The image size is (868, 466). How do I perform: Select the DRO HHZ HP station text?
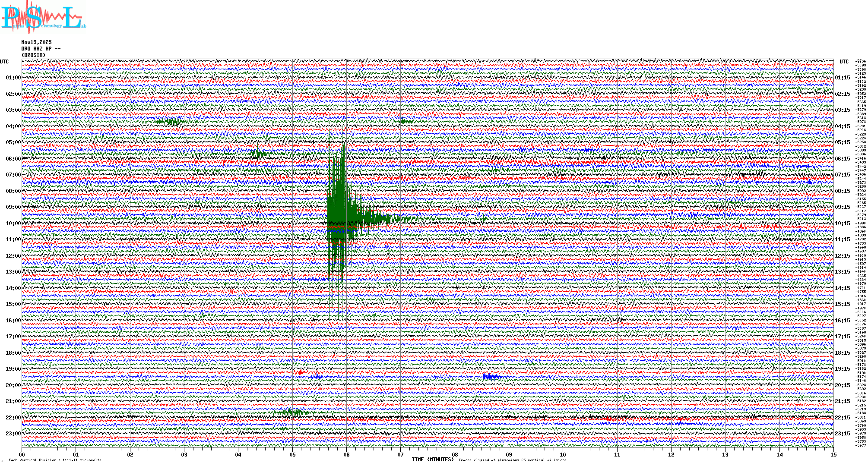click(41, 49)
